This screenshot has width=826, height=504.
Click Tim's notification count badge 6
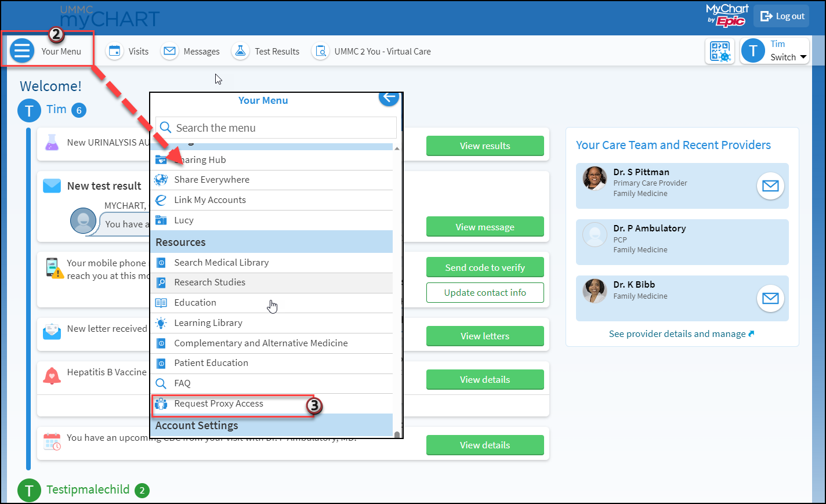coord(79,110)
